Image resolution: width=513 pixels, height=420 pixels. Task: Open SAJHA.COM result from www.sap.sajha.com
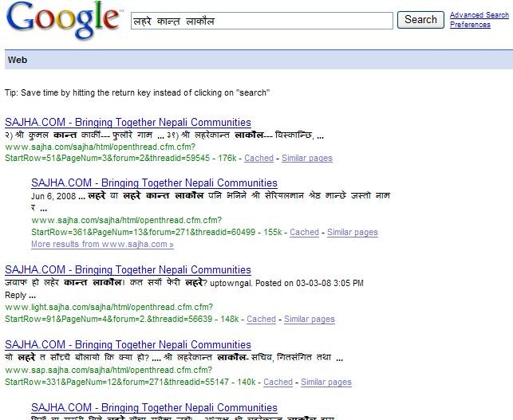[x=128, y=344]
